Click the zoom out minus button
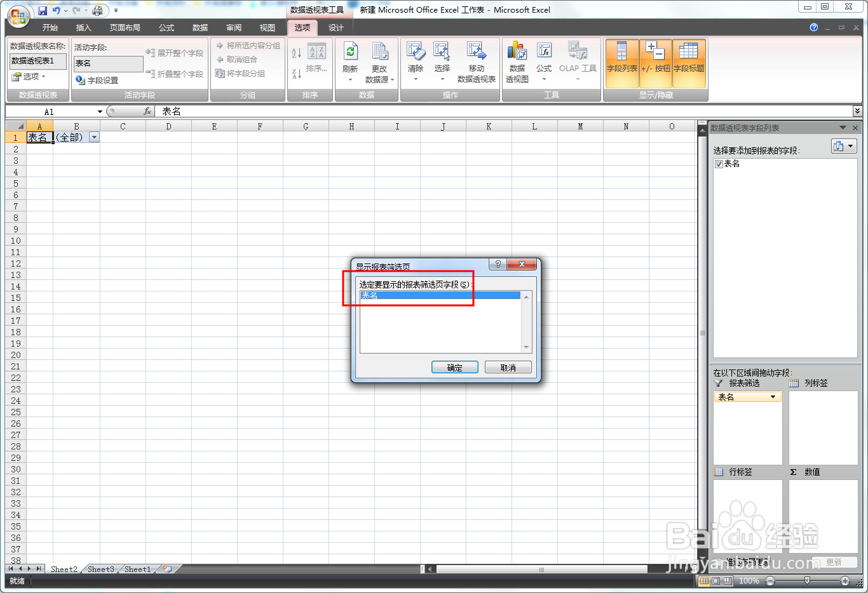 (x=770, y=581)
